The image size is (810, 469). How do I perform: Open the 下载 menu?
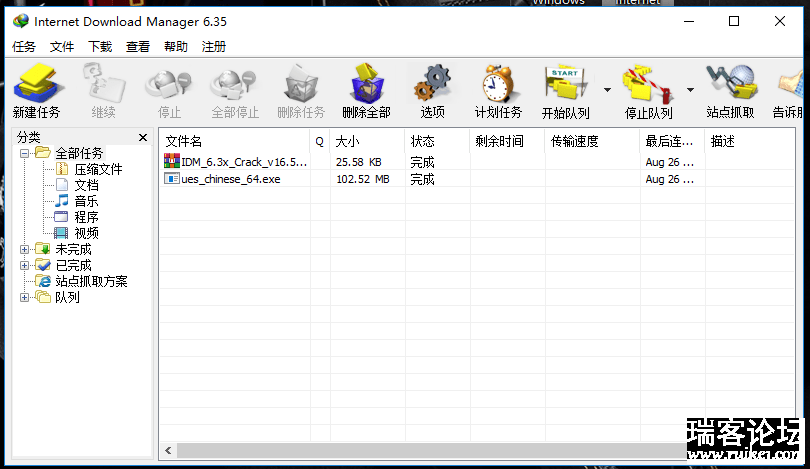tap(100, 47)
